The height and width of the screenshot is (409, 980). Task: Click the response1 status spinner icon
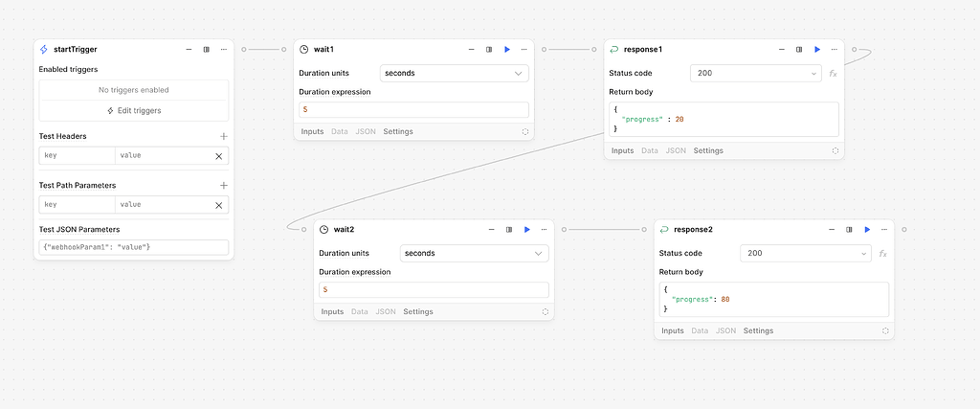(x=835, y=150)
